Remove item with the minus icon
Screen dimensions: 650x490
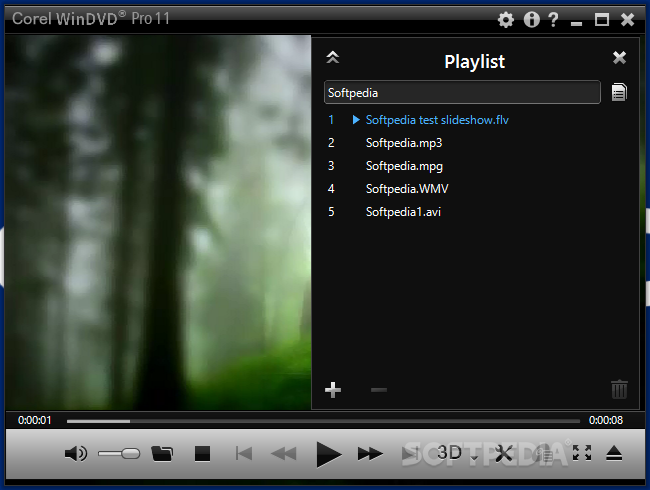(x=378, y=390)
